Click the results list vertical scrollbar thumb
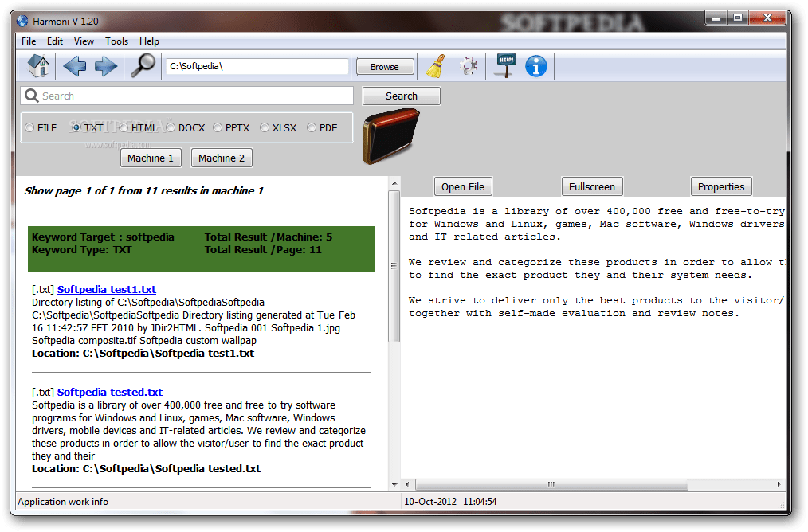This screenshot has height=532, width=808. click(394, 266)
